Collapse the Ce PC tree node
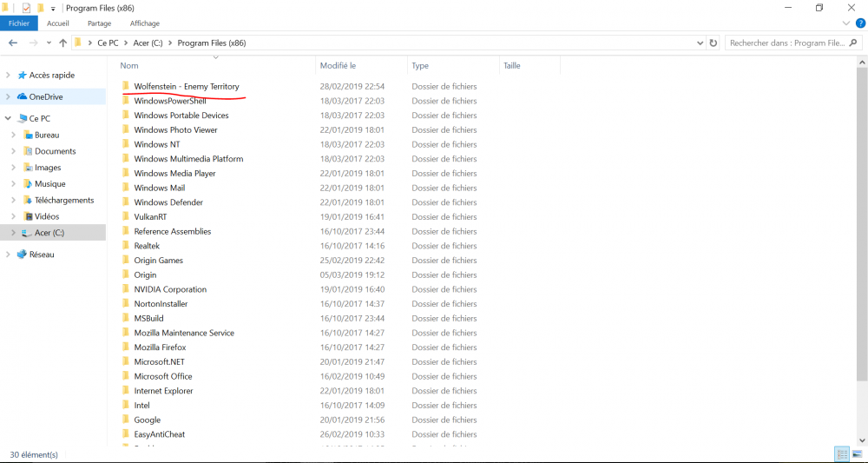Screen dimensions: 868x463 coord(8,118)
